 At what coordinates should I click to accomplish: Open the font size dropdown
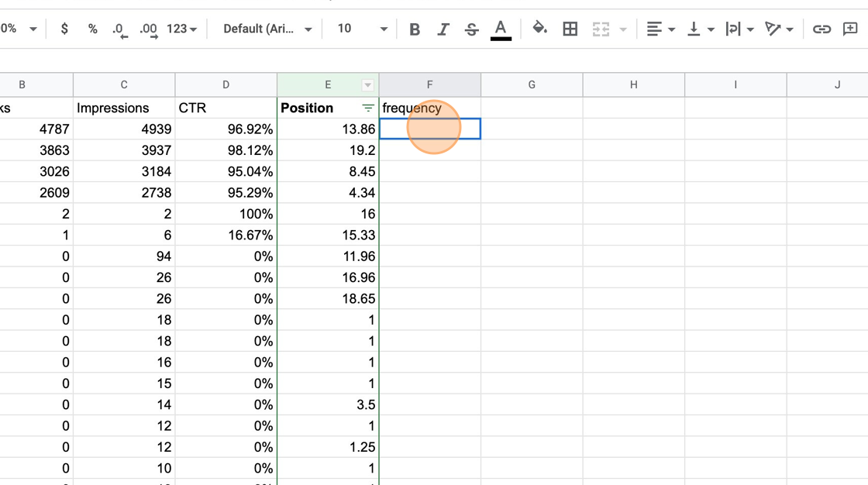click(x=362, y=29)
